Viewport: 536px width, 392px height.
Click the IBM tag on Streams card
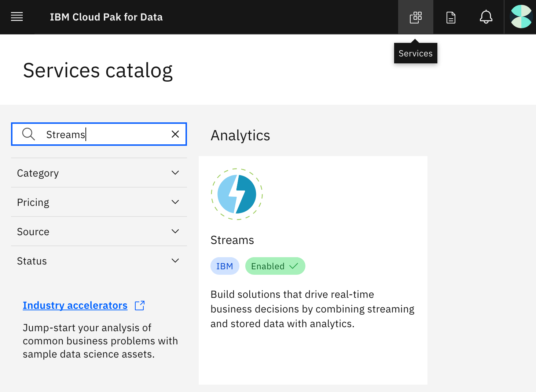[225, 266]
